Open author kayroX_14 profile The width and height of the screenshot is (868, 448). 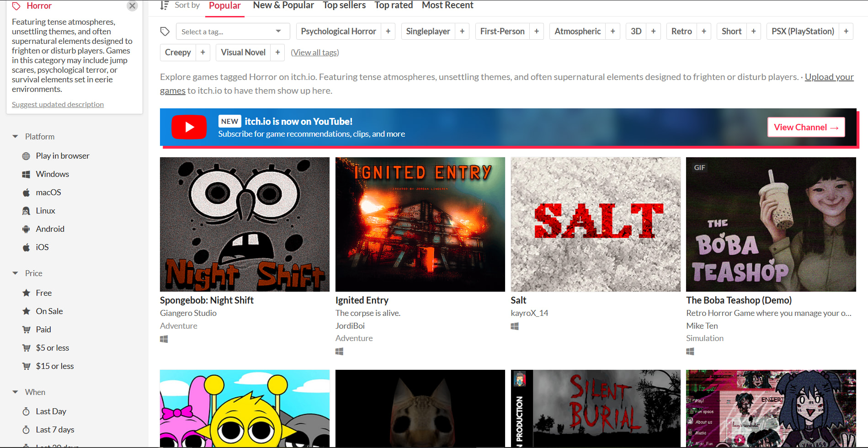coord(529,313)
